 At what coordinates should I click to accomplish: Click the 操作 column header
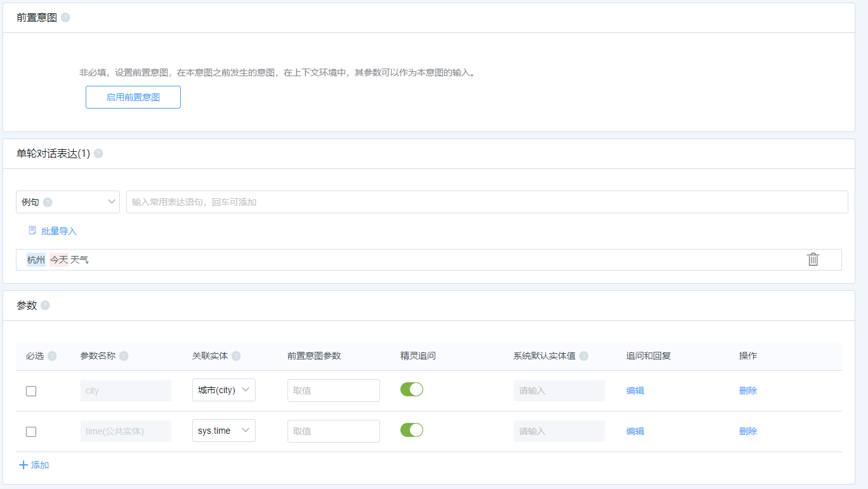point(748,356)
